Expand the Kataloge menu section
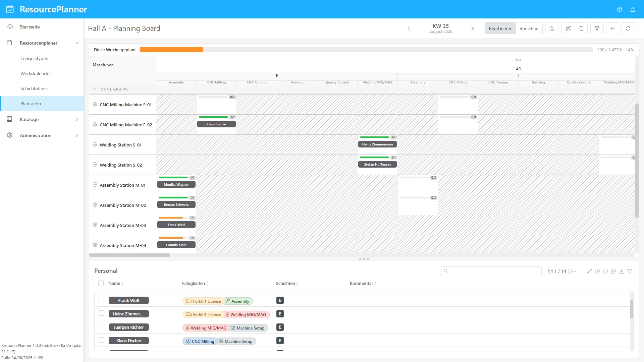The image size is (644, 362). pyautogui.click(x=77, y=119)
